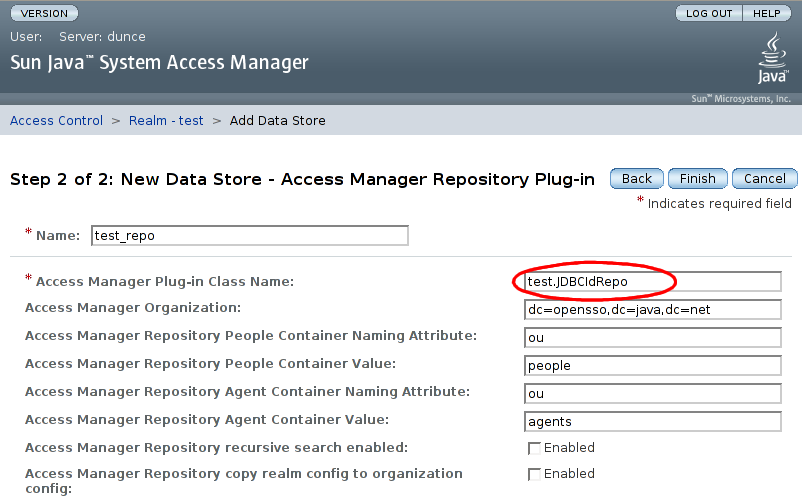The width and height of the screenshot is (802, 497).
Task: Click Agent Container Naming Attribute field
Action: [x=653, y=394]
